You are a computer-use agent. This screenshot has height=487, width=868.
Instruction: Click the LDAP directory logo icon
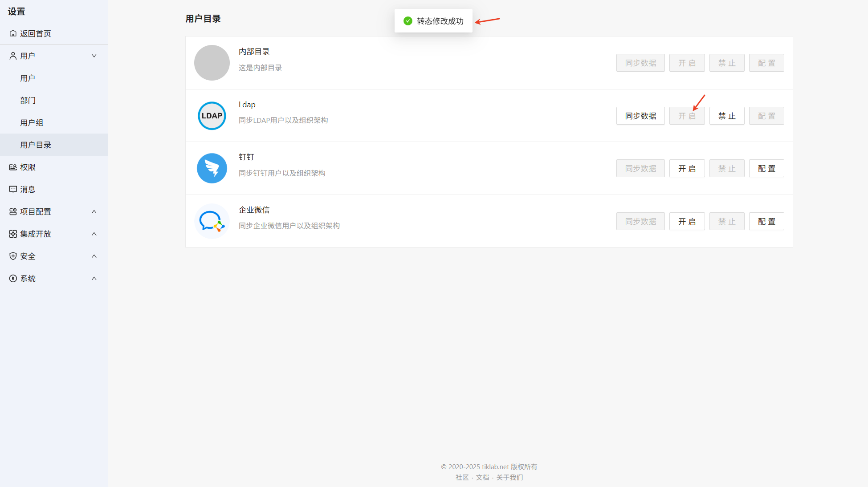pos(212,116)
